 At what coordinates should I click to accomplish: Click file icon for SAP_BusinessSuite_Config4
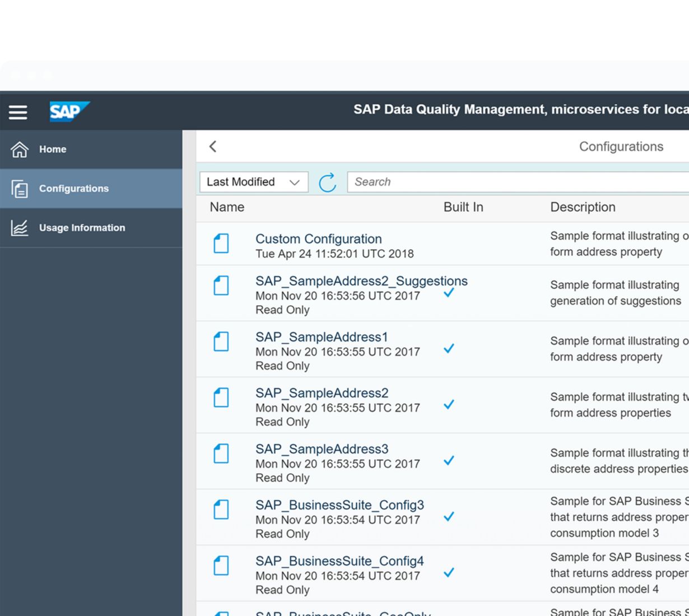[x=221, y=566]
